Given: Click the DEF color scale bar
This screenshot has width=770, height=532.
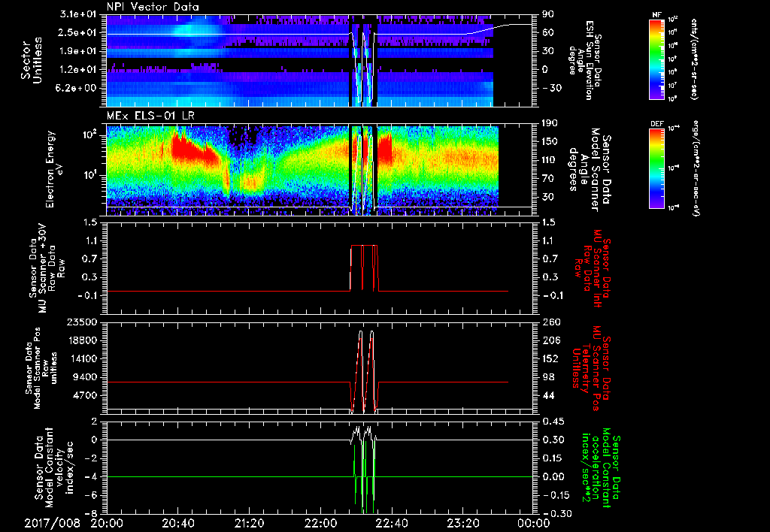Looking at the screenshot, I should 656,168.
